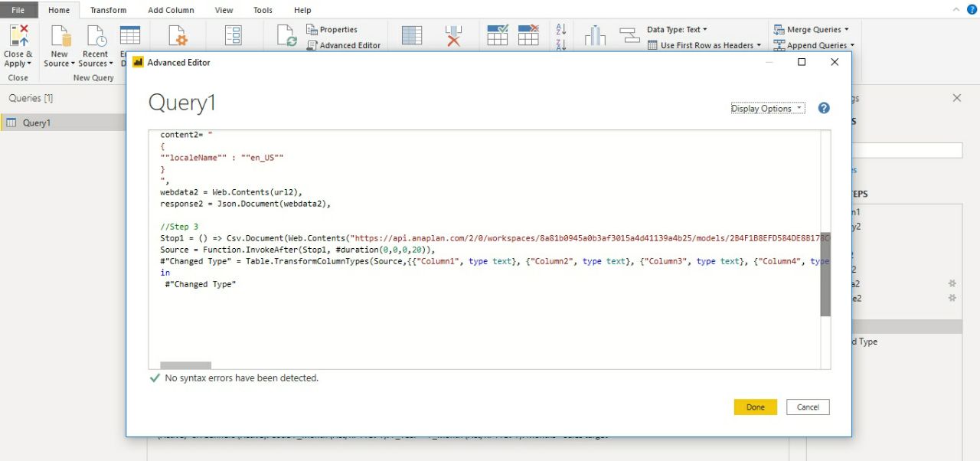This screenshot has width=980, height=461.
Task: Select Query1 in the Queries pane
Action: tap(64, 123)
